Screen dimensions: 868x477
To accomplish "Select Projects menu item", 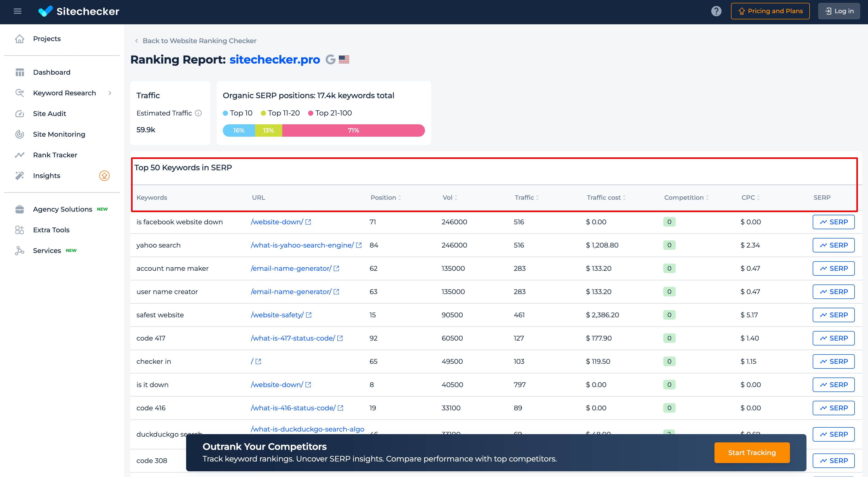I will [x=47, y=38].
